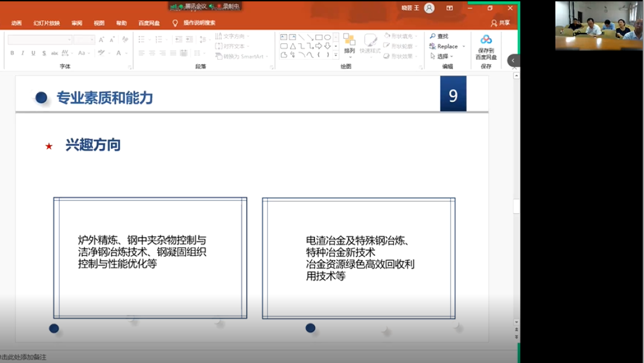Click the Save to Baidu Netdisk cloud icon
The width and height of the screenshot is (644, 363).
point(486,40)
